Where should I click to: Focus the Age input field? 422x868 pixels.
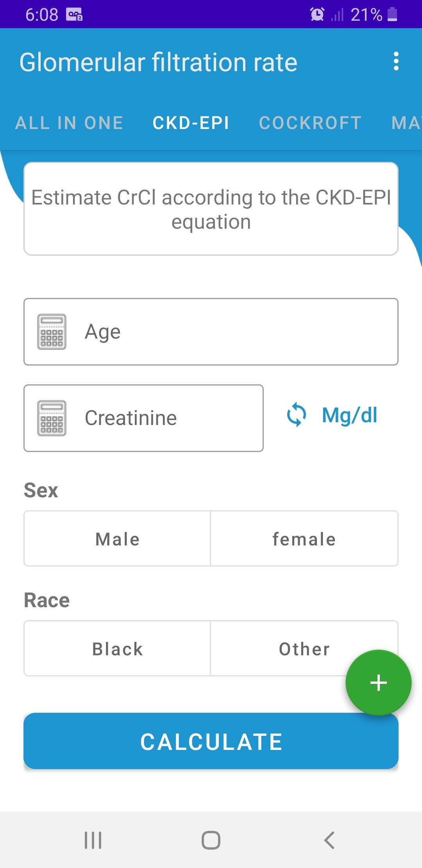pyautogui.click(x=211, y=332)
